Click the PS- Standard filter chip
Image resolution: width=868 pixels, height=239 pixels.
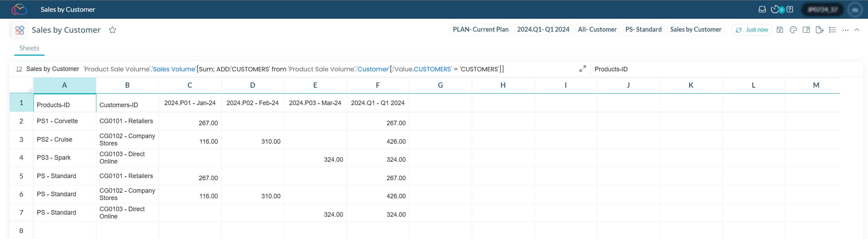click(643, 30)
